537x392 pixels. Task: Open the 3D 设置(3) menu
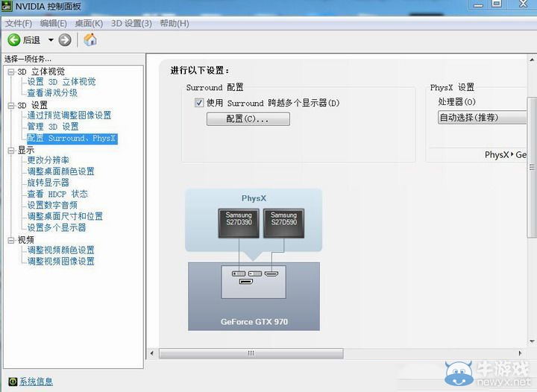tap(131, 24)
